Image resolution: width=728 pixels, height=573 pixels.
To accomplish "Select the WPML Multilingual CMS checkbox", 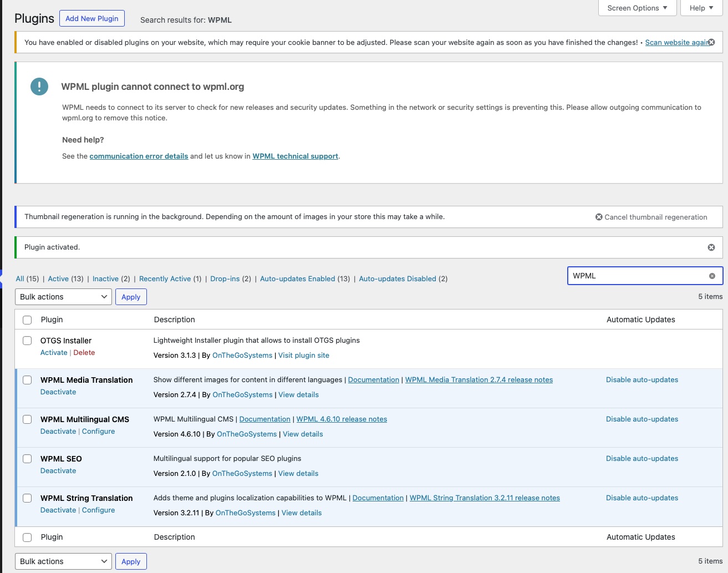I will pyautogui.click(x=27, y=419).
